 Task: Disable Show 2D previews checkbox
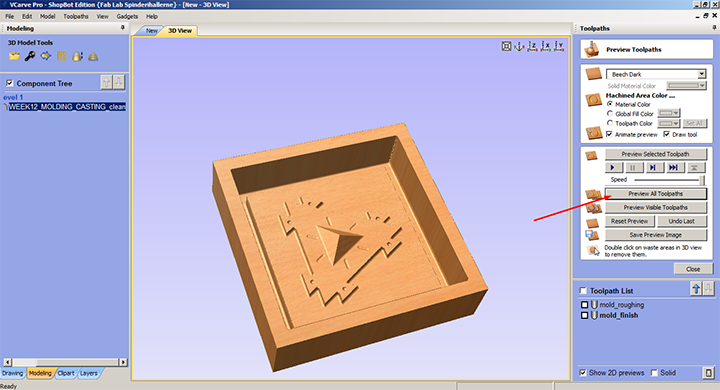click(x=583, y=373)
